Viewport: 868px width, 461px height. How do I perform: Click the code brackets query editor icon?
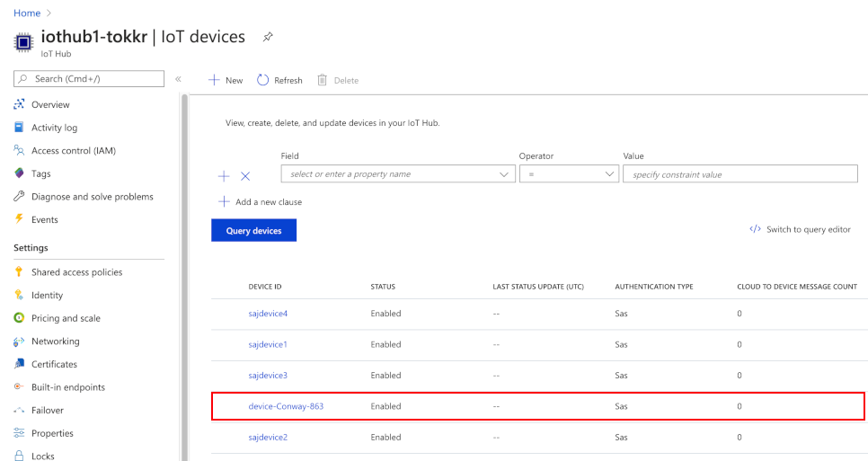pos(755,229)
